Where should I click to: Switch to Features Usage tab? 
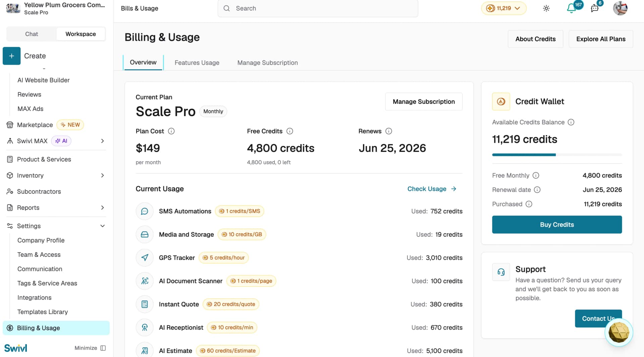click(197, 63)
